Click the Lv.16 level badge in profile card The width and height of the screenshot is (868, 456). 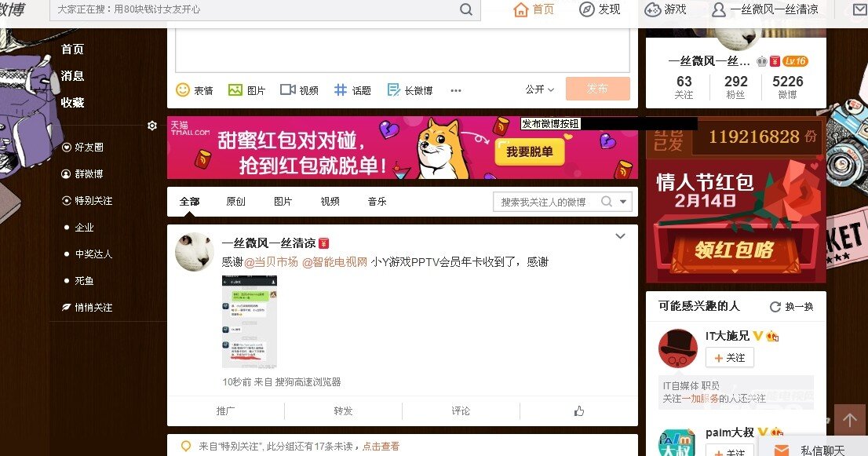tap(796, 61)
